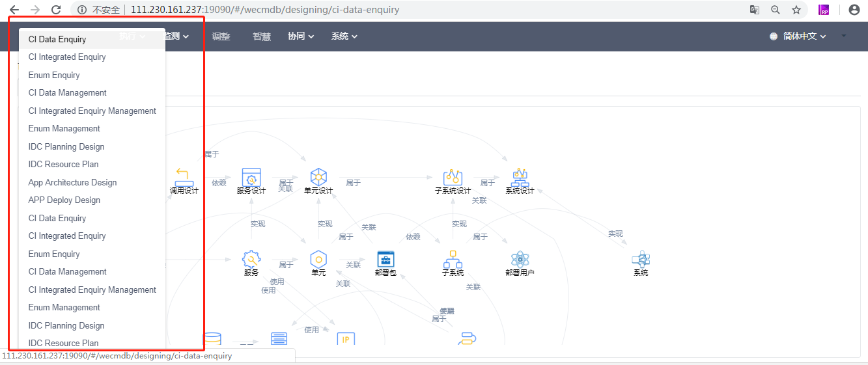Open the 执行 navigation dropdown
This screenshot has height=365, width=868.
(x=132, y=36)
